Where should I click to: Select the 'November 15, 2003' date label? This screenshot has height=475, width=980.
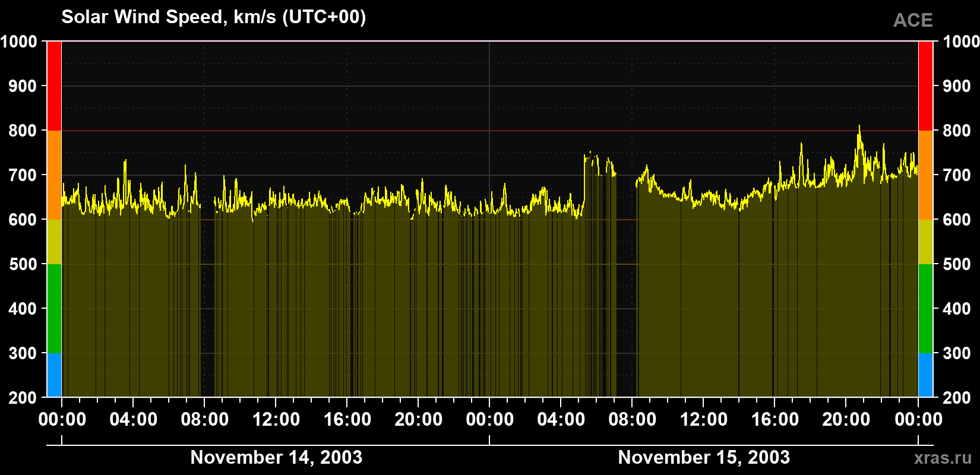(704, 457)
